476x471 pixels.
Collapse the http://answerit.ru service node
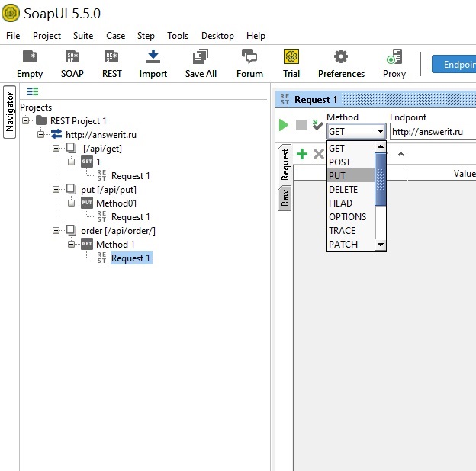click(40, 134)
